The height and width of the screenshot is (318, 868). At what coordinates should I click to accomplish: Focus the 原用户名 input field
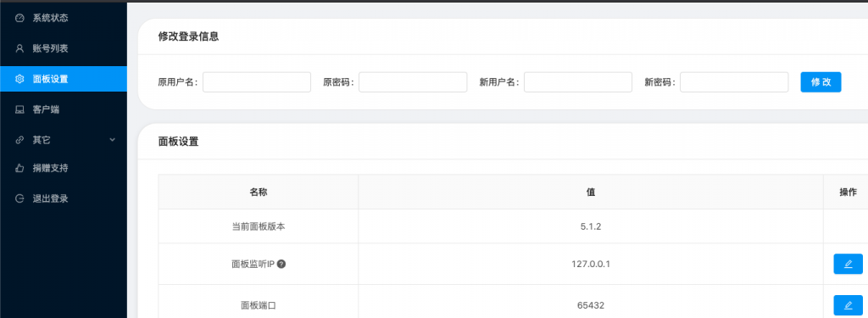pyautogui.click(x=257, y=82)
